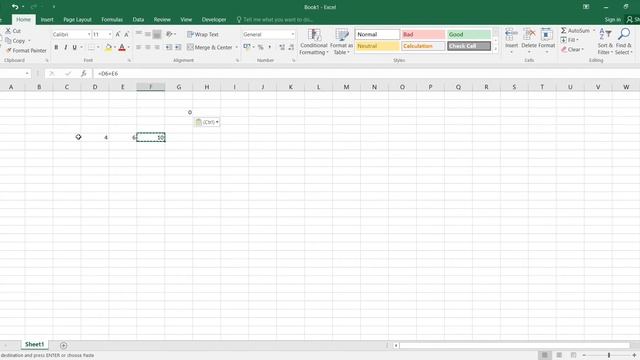Screen dimensions: 640x360
Task: Select the Format Painter brush
Action: click(9, 50)
